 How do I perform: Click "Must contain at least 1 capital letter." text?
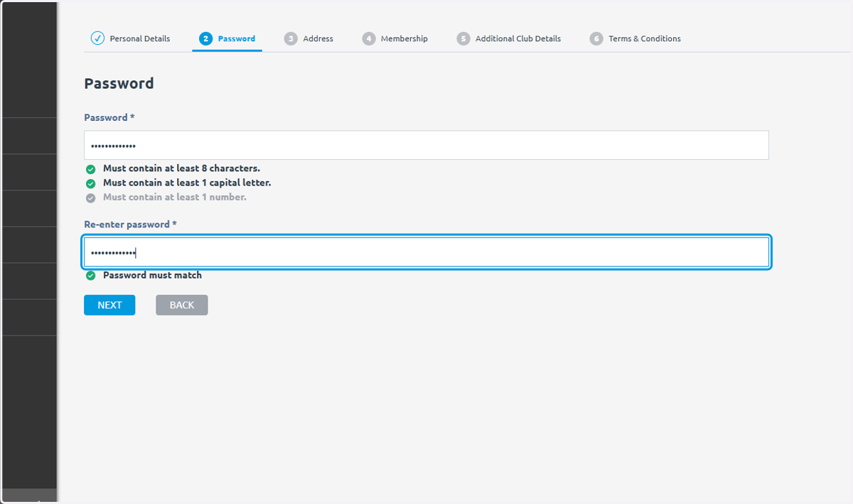[x=187, y=183]
